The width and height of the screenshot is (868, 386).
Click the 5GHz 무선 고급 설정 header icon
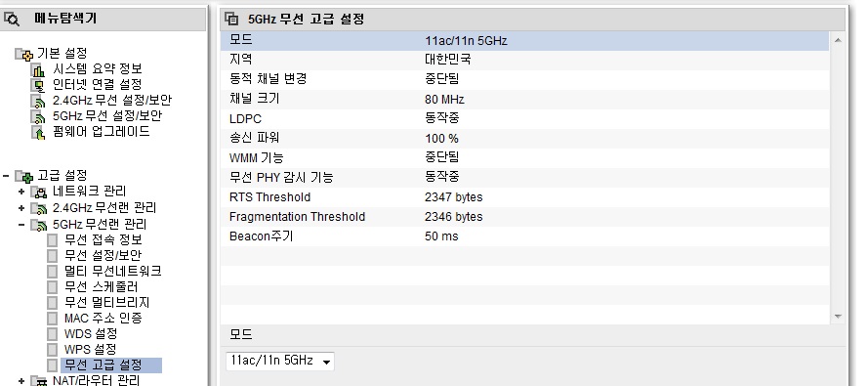coord(231,19)
